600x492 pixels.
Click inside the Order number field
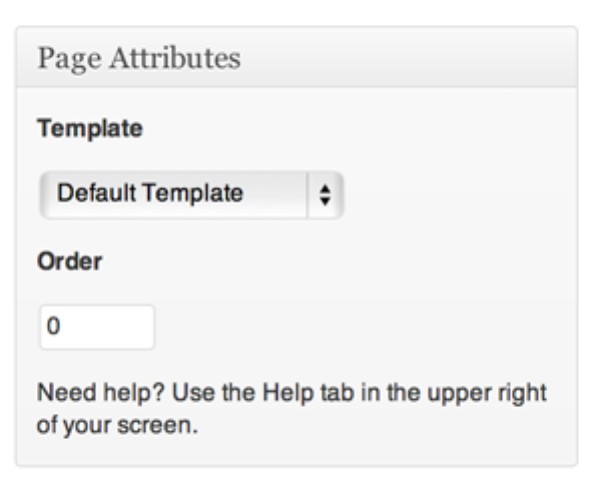[x=97, y=327]
